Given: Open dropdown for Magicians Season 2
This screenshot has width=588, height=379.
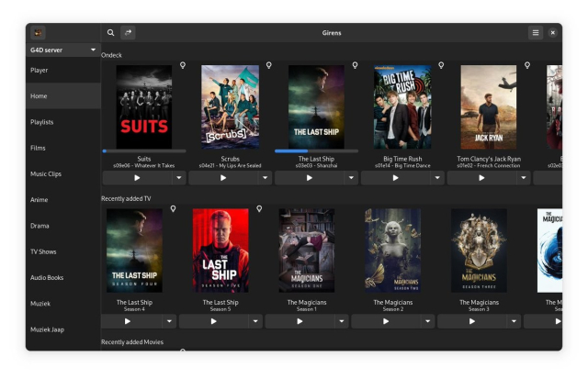Looking at the screenshot, I should click(428, 321).
